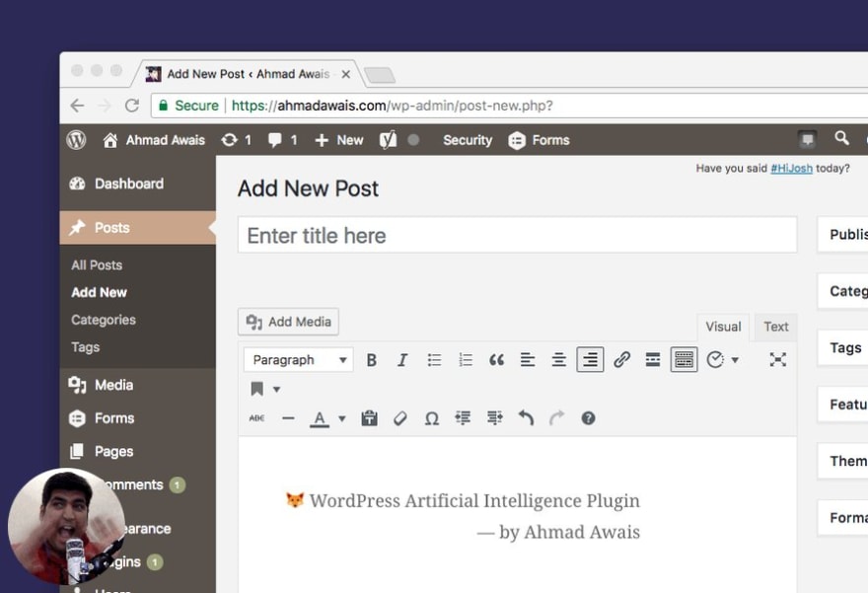The height and width of the screenshot is (593, 868).
Task: Open the comments bubble in admin bar
Action: tap(283, 140)
